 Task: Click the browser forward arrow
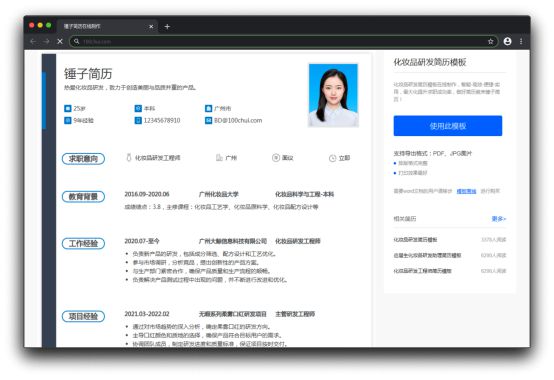click(46, 41)
